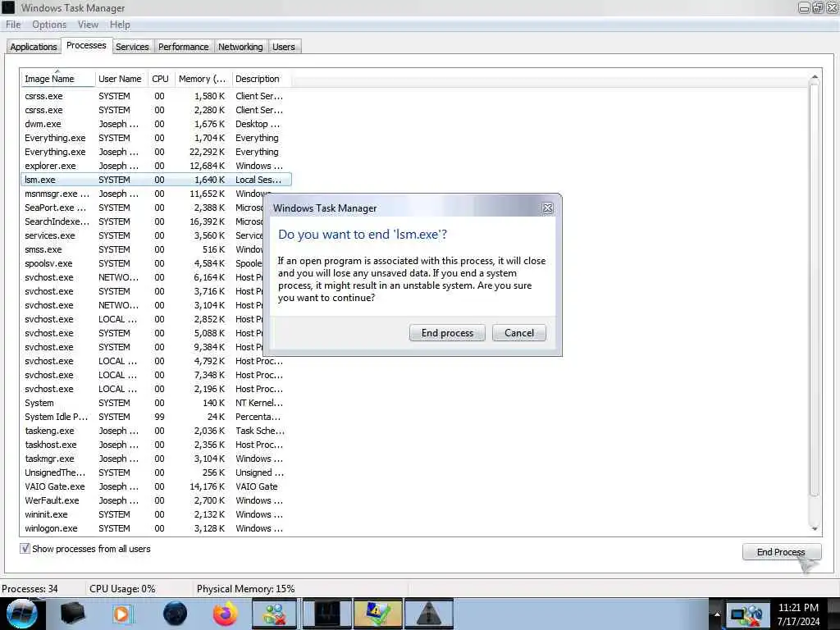The width and height of the screenshot is (840, 630).
Task: Uncheck Show processes from all users
Action: coord(25,549)
